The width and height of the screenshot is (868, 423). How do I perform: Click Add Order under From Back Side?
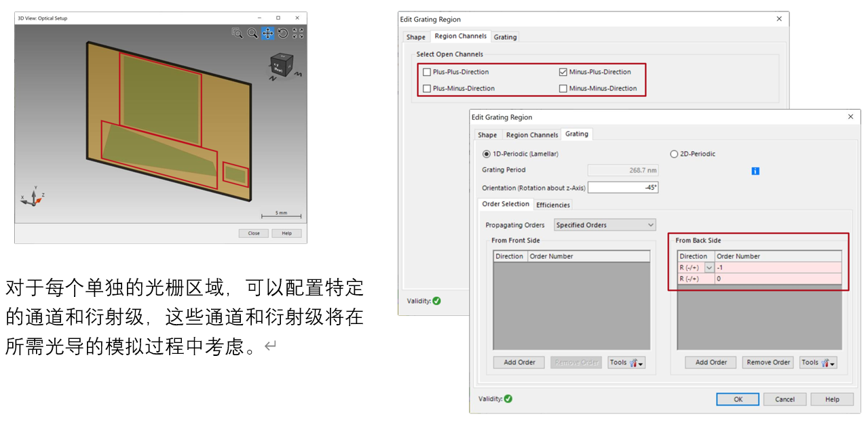tap(711, 363)
